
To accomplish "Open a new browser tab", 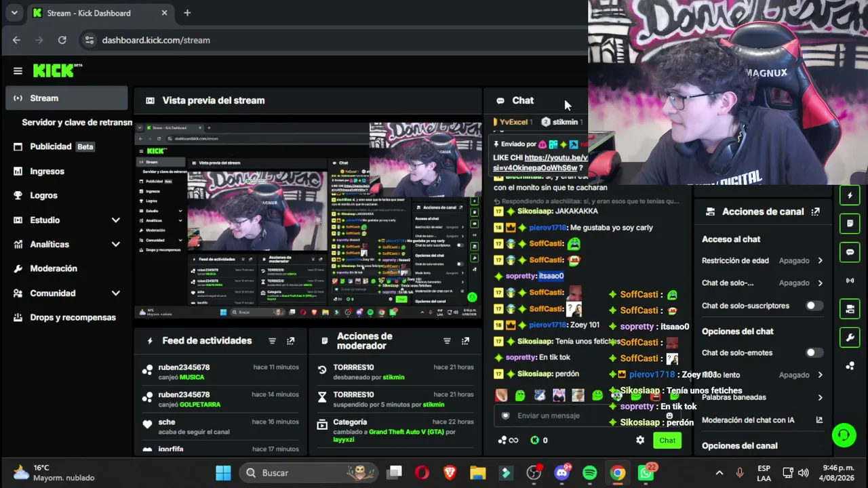I will 187,13.
